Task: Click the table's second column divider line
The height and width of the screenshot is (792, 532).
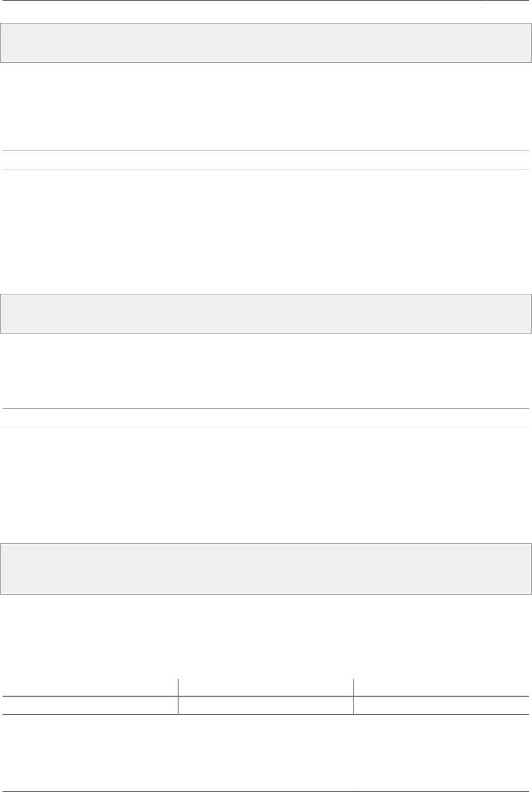Action: (353, 696)
